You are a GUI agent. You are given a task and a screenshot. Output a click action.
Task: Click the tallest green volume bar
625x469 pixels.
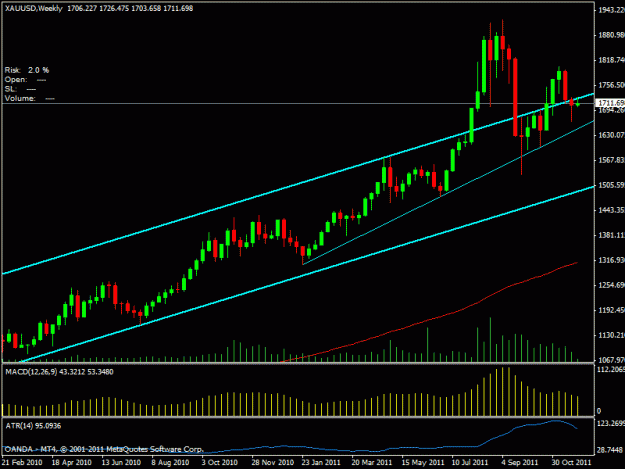tap(490, 339)
